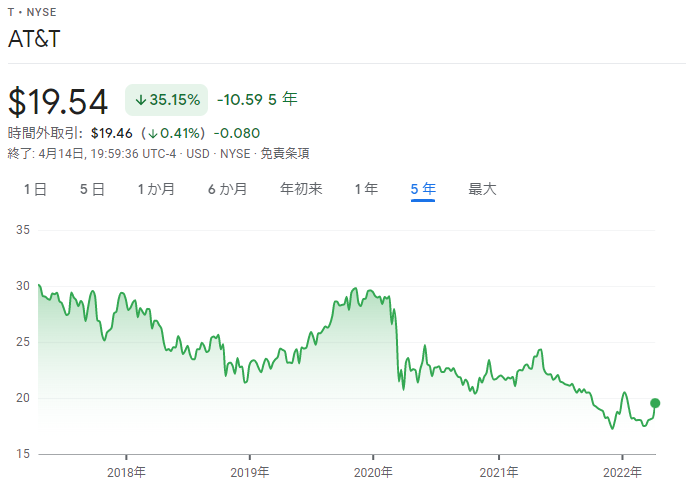This screenshot has height=490, width=686.
Task: Click the 2022年 x-axis label
Action: (x=623, y=472)
